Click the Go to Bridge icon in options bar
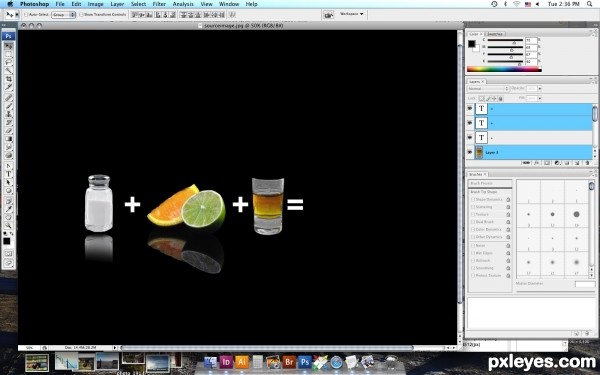The width and height of the screenshot is (600, 375). 328,15
